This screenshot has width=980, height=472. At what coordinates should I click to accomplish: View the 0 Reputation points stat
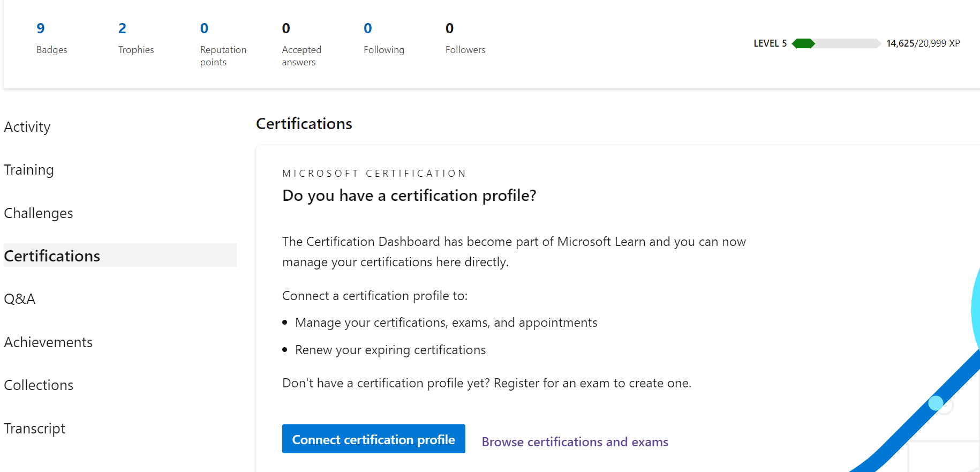[x=223, y=44]
